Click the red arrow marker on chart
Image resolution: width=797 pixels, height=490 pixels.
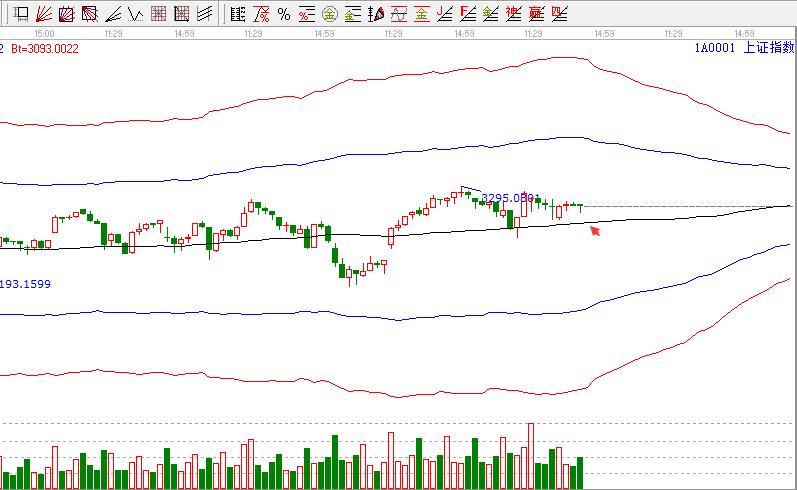[x=595, y=231]
